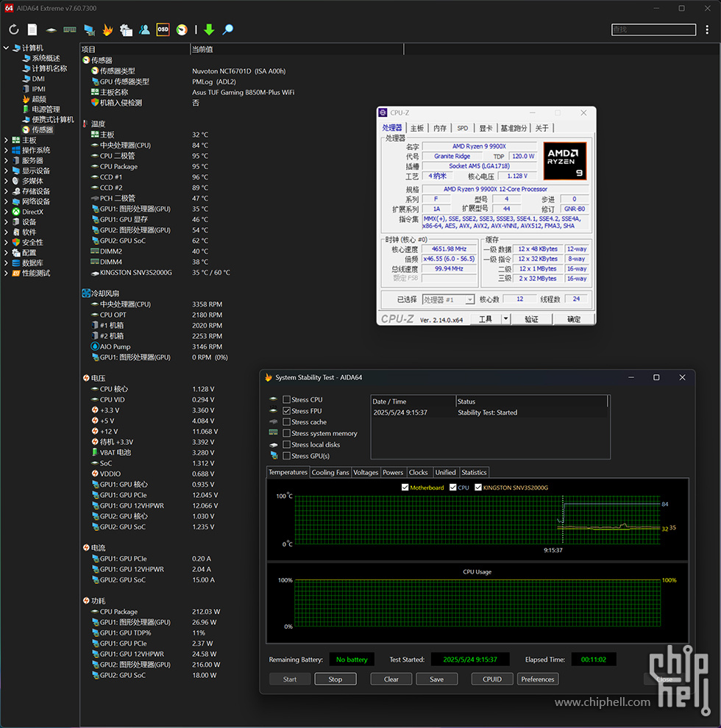721x728 pixels.
Task: Enable the Stress GPU(s) checkbox
Action: point(287,456)
